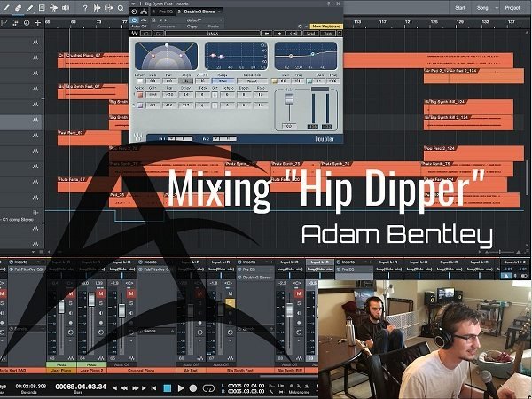Image resolution: width=532 pixels, height=399 pixels.
Task: Click the Record button in transport
Action: [193, 387]
